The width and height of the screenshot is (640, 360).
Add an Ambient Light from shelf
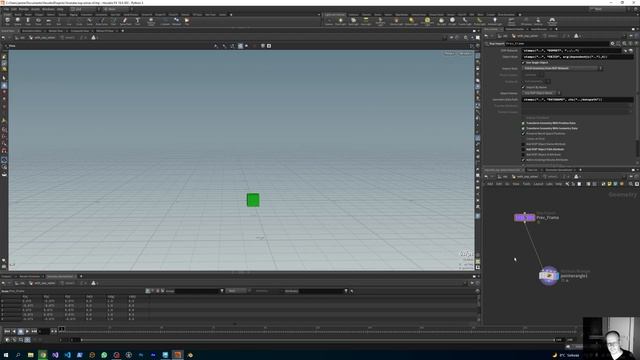[495, 21]
